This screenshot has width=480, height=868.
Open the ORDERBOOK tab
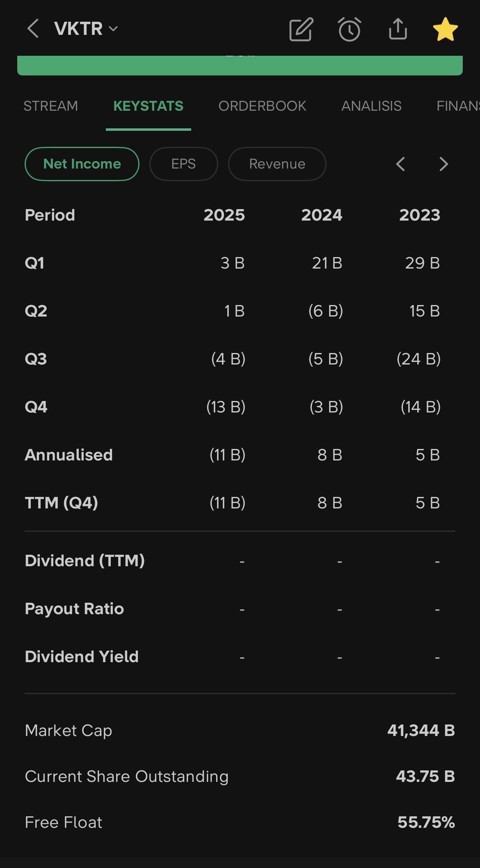[262, 106]
